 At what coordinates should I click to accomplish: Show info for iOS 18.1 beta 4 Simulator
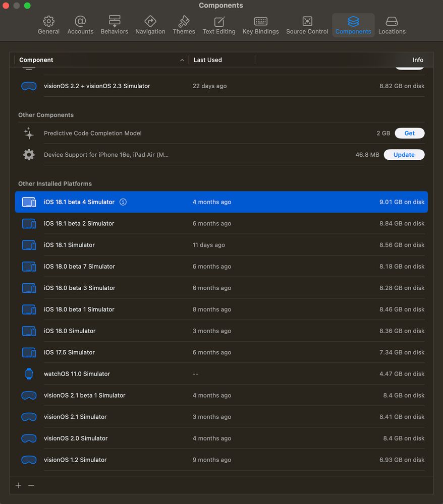point(123,202)
